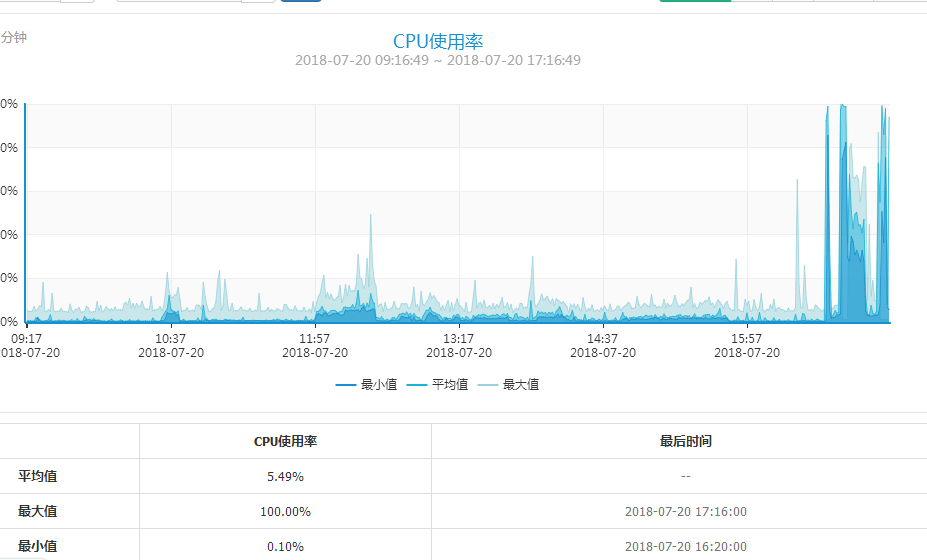The image size is (927, 560).
Task: Click the CPU使用率 table column header
Action: click(x=285, y=441)
